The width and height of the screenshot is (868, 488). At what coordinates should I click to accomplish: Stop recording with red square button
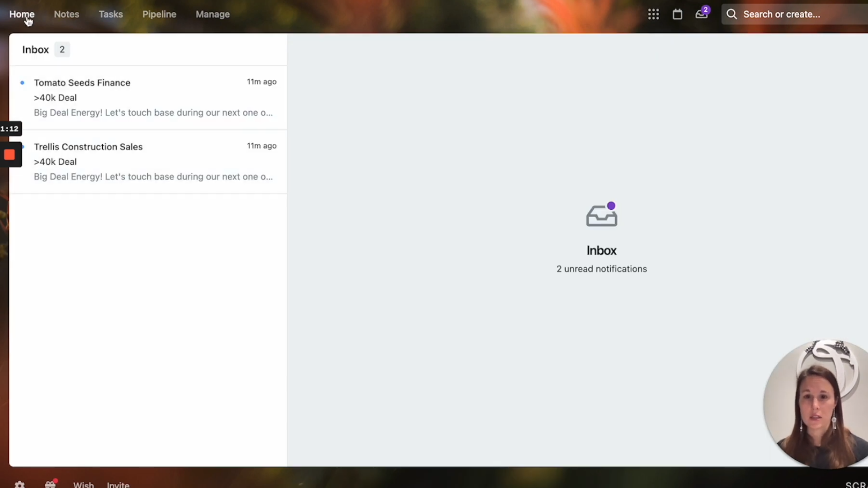[x=9, y=155]
